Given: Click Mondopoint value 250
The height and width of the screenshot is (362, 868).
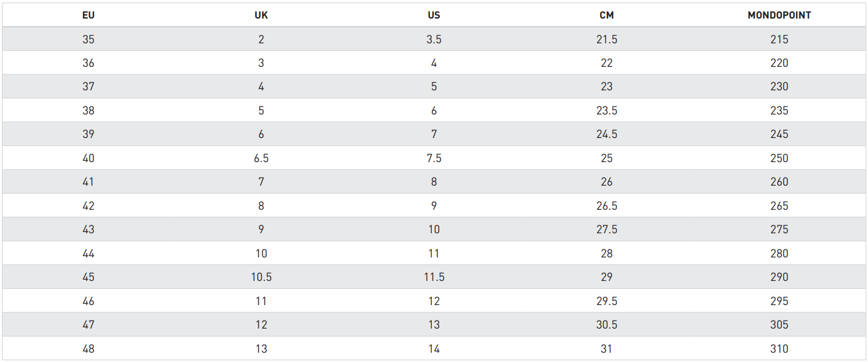Looking at the screenshot, I should pos(780,158).
